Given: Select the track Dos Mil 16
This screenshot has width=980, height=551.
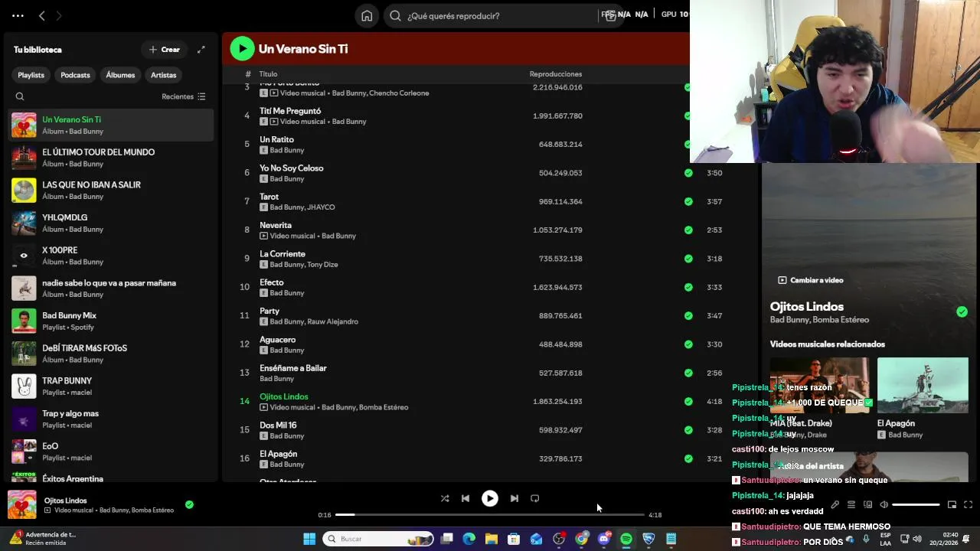Looking at the screenshot, I should (278, 425).
